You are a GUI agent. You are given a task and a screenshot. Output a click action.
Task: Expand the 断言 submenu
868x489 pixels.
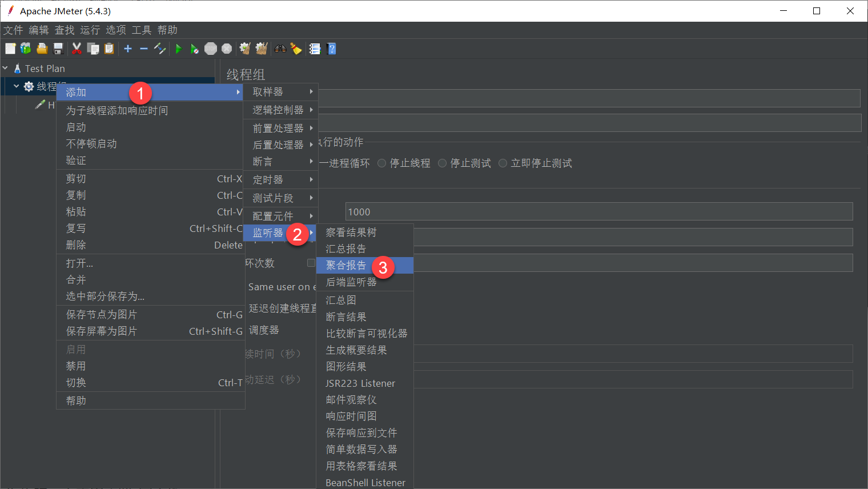pos(280,162)
